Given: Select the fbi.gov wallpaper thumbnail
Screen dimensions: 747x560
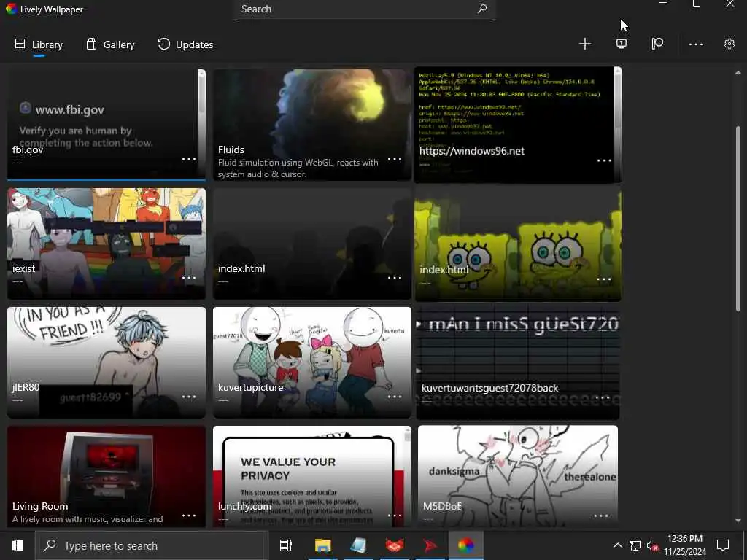Looking at the screenshot, I should [107, 124].
